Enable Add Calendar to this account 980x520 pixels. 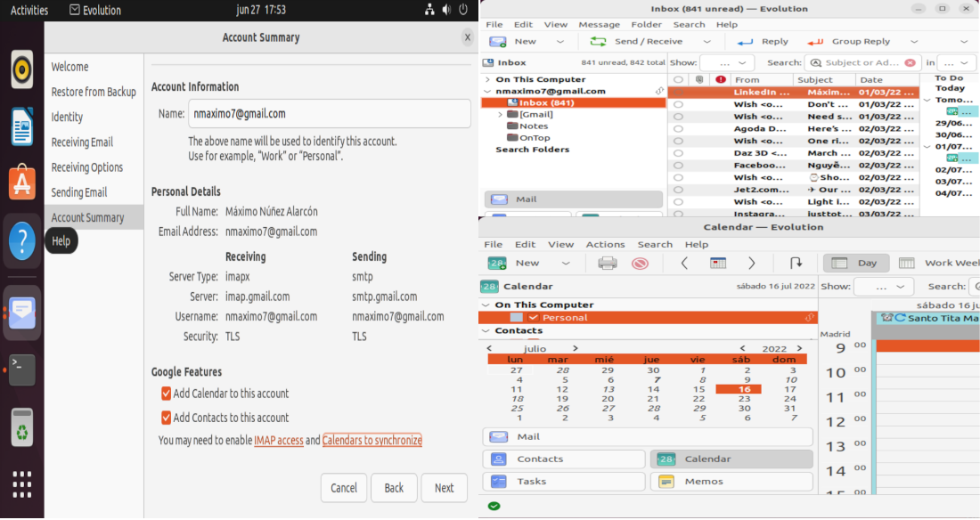165,393
